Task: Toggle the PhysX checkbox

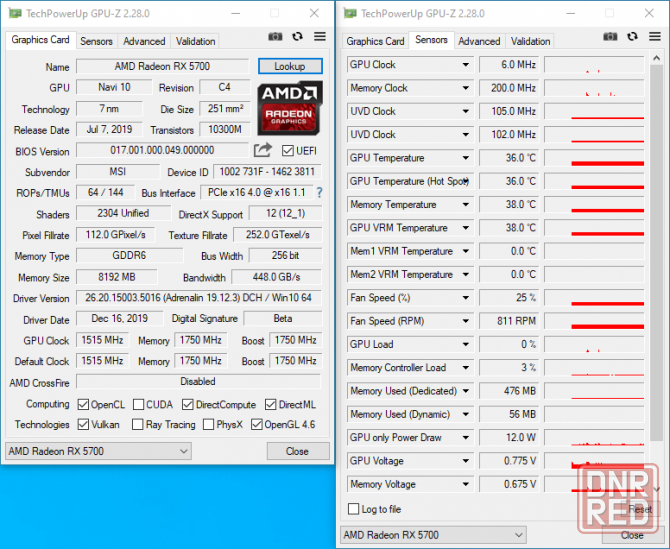Action: pos(209,425)
